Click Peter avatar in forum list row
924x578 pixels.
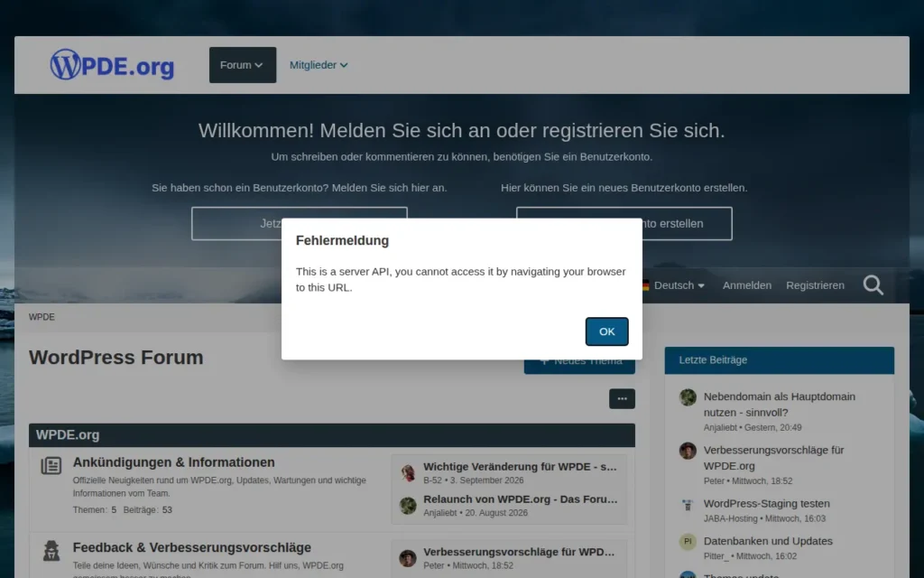408,558
